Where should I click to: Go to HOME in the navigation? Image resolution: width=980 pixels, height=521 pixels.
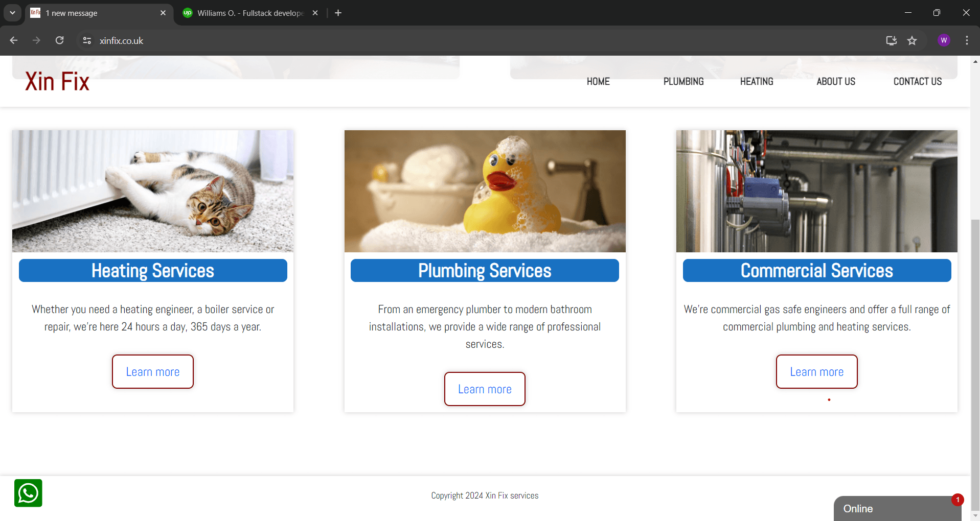598,82
